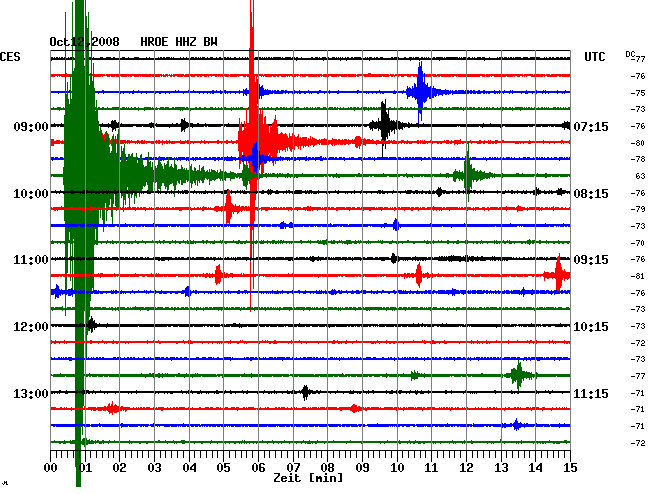This screenshot has width=650, height=494.
Task: Click the DC value -79
Action: (x=638, y=209)
